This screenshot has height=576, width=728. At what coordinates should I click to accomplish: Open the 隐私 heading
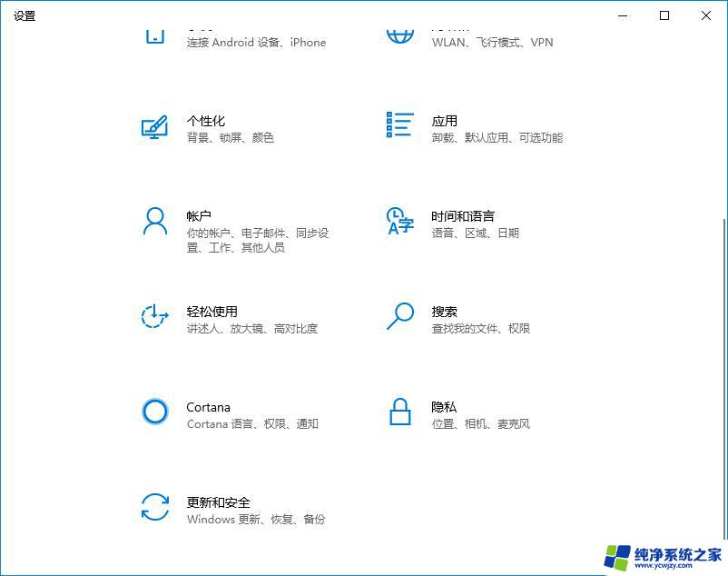tap(444, 407)
